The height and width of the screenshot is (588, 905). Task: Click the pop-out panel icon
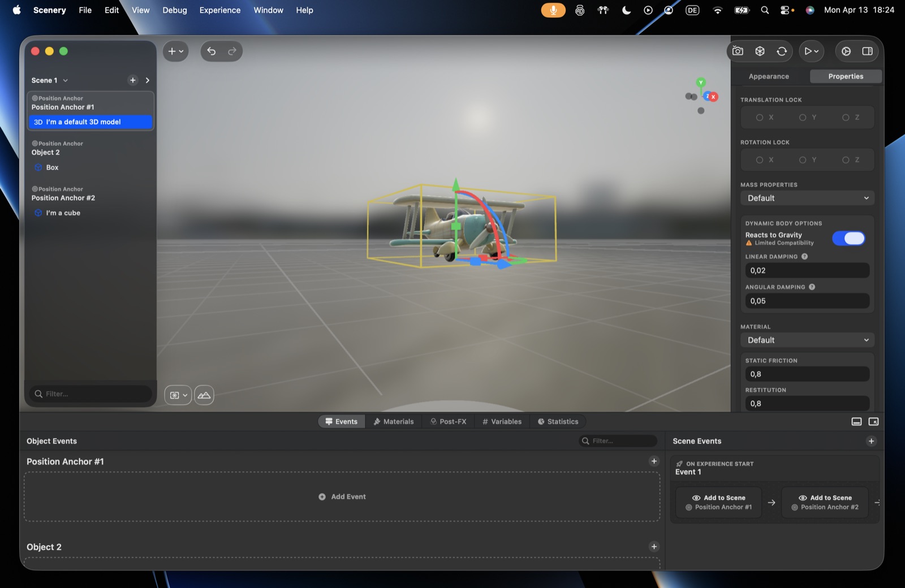[x=873, y=422]
